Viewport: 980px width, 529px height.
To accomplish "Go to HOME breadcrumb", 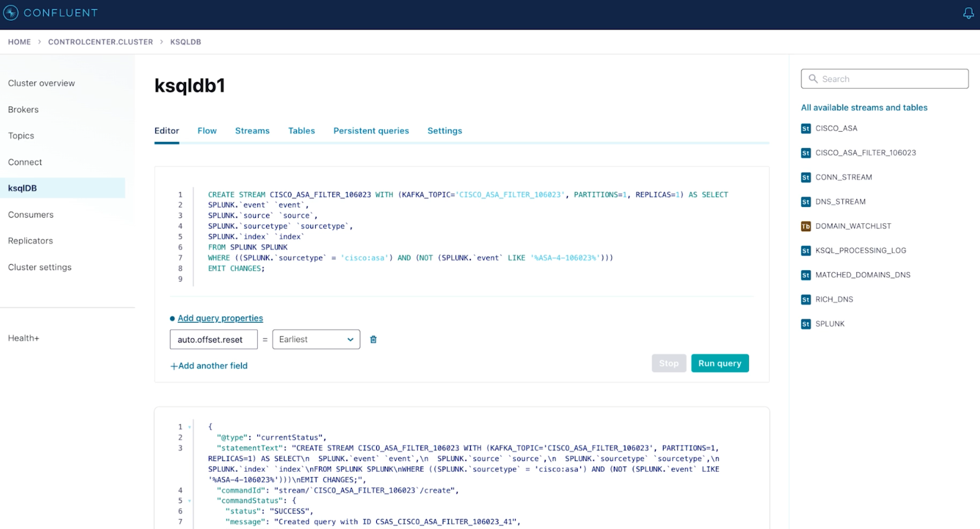I will click(19, 42).
